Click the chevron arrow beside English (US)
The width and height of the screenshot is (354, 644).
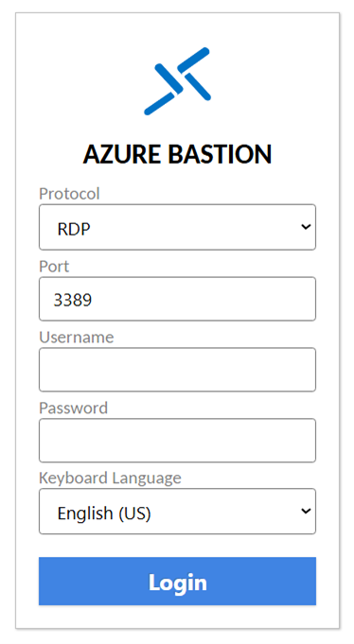306,511
